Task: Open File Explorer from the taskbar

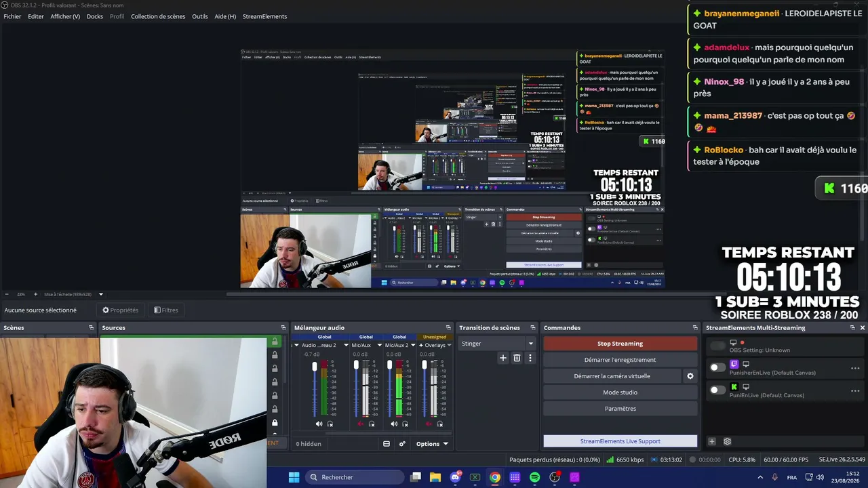Action: [435, 477]
